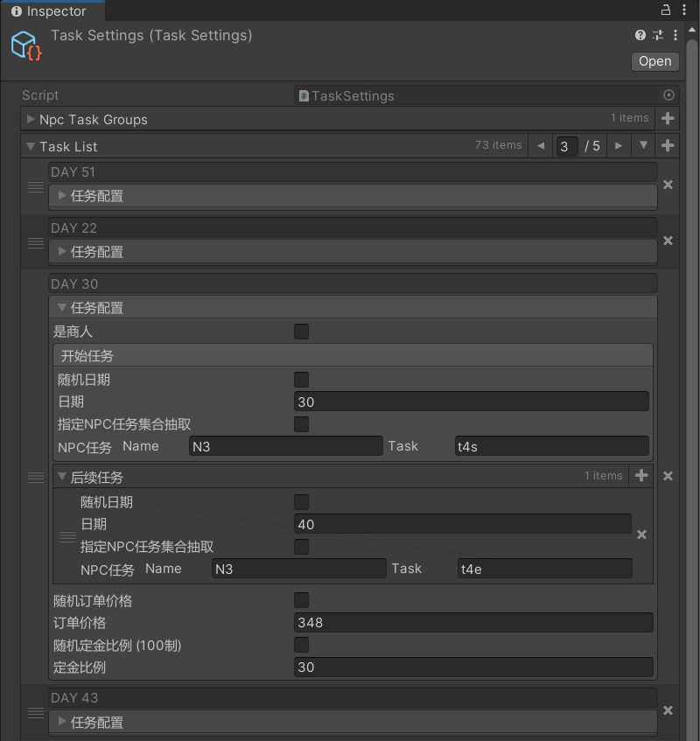
Task: Edit the Task field showing t4s
Action: (x=551, y=445)
